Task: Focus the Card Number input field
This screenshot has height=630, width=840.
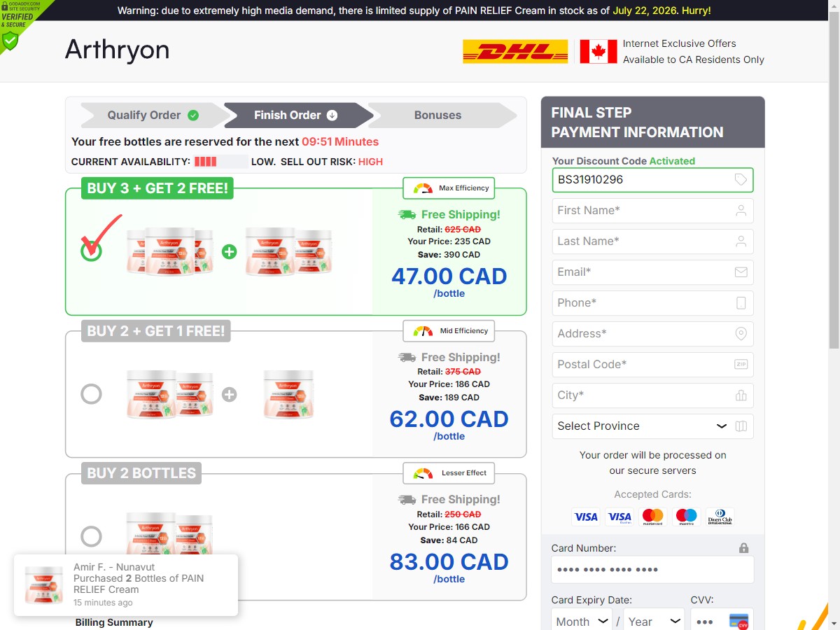Action: pyautogui.click(x=652, y=570)
